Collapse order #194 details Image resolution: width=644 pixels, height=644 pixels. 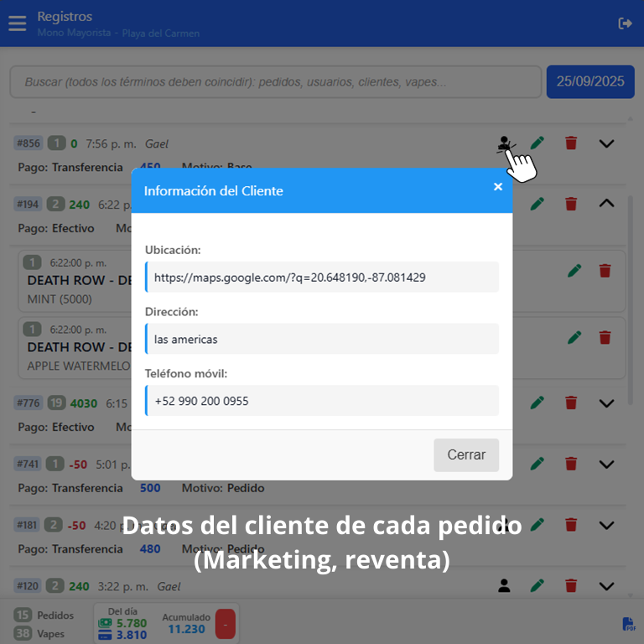pos(607,204)
